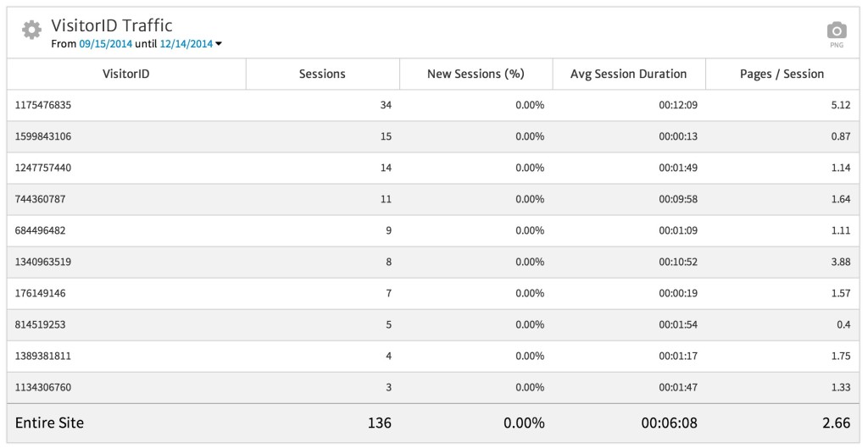868x448 pixels.
Task: Sort by New Sessions (%) column header
Action: coord(476,74)
